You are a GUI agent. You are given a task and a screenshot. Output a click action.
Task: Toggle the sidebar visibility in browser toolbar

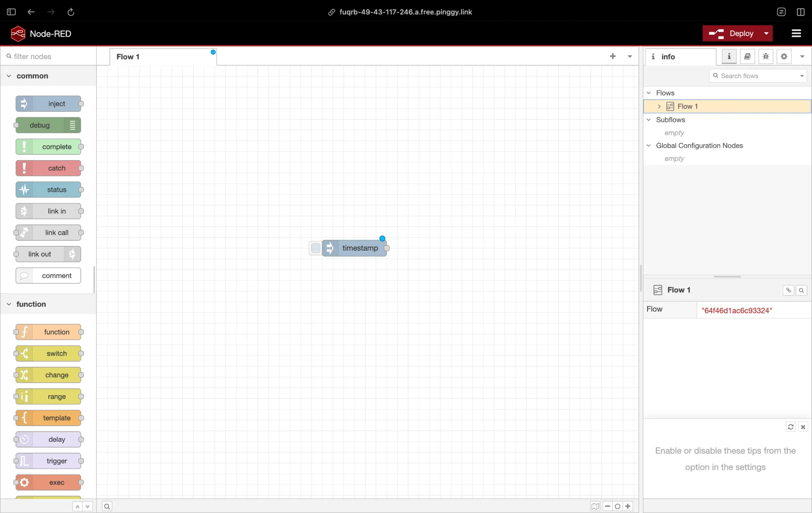coord(11,12)
